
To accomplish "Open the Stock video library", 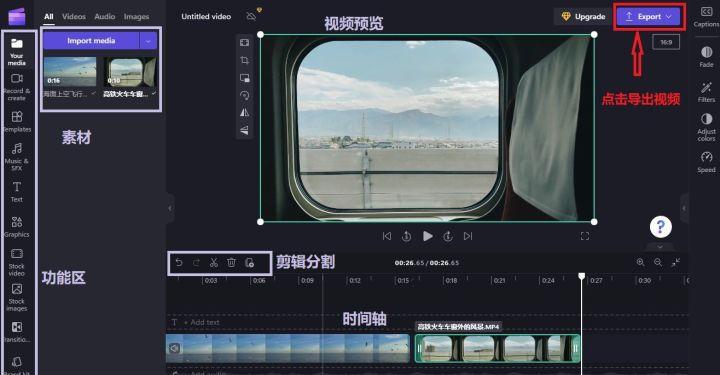I will 17,263.
